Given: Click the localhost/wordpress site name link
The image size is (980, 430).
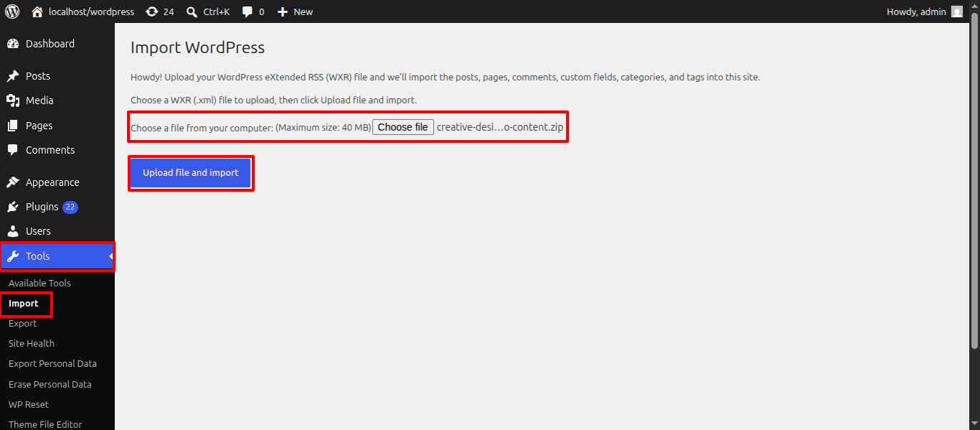Looking at the screenshot, I should click(91, 11).
